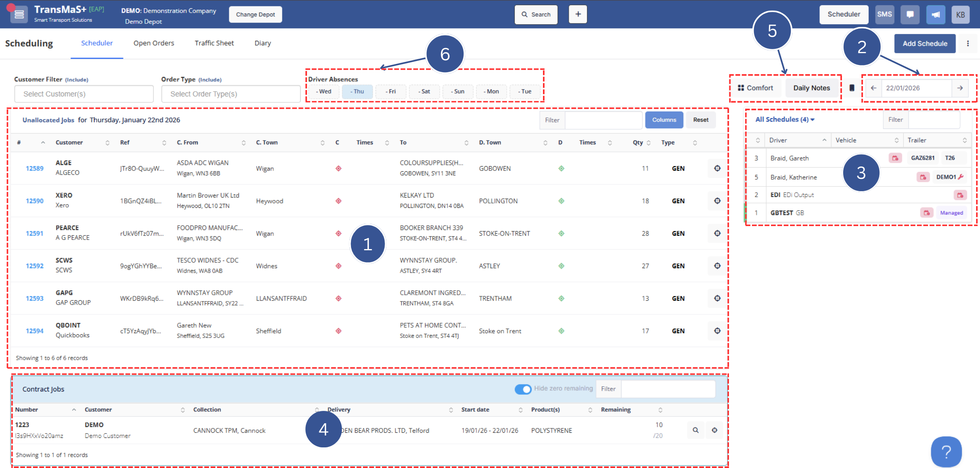Screen dimensions: 980x468
Task: Open the hamburger menu icon
Action: coord(19,15)
